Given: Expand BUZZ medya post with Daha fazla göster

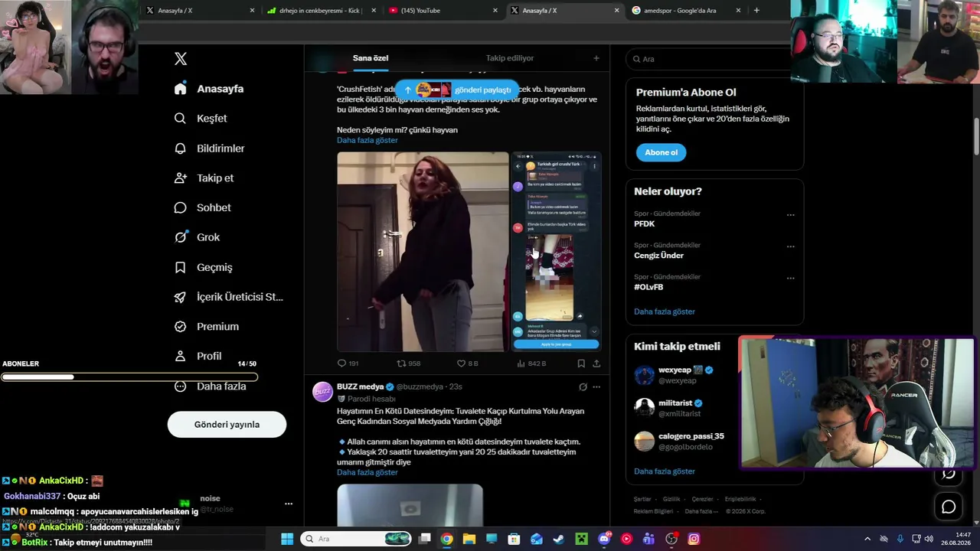Looking at the screenshot, I should pyautogui.click(x=367, y=473).
